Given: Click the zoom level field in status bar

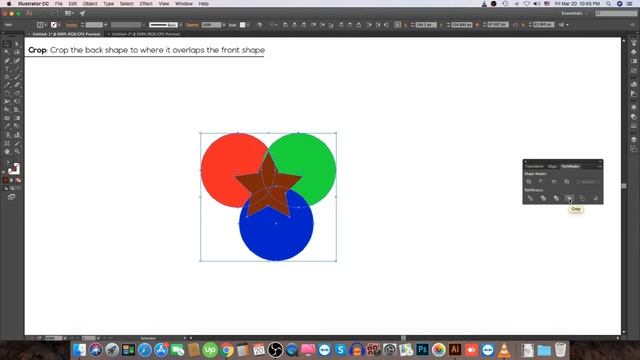Looking at the screenshot, I should [x=53, y=338].
